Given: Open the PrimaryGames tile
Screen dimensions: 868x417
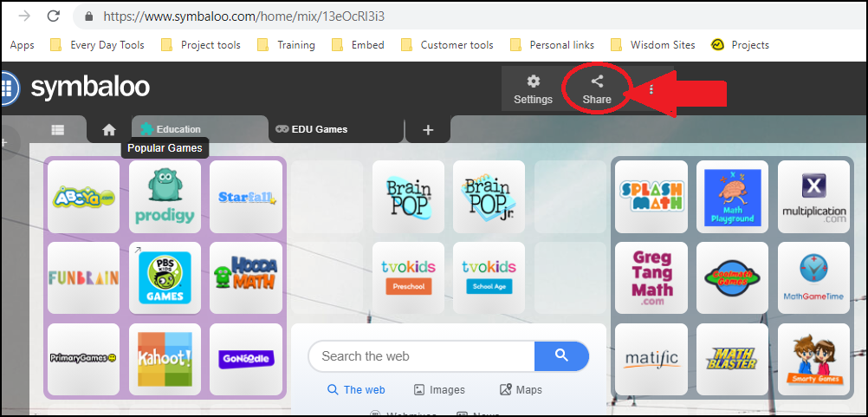Looking at the screenshot, I should pos(83,359).
